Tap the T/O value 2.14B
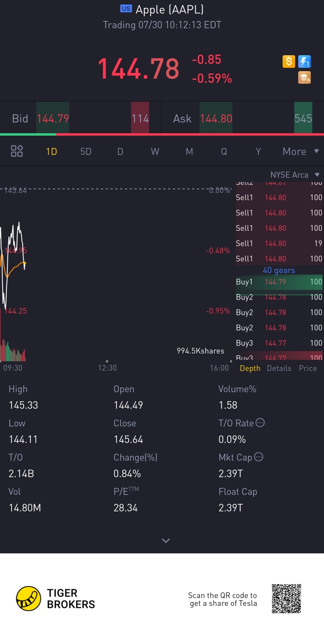This screenshot has width=324, height=644. tap(21, 474)
